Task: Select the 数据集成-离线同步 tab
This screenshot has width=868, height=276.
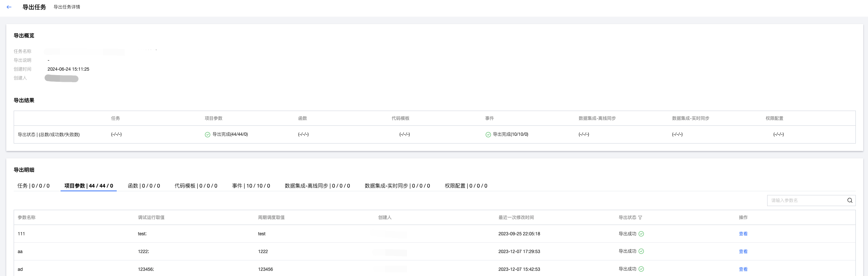Action: point(317,186)
